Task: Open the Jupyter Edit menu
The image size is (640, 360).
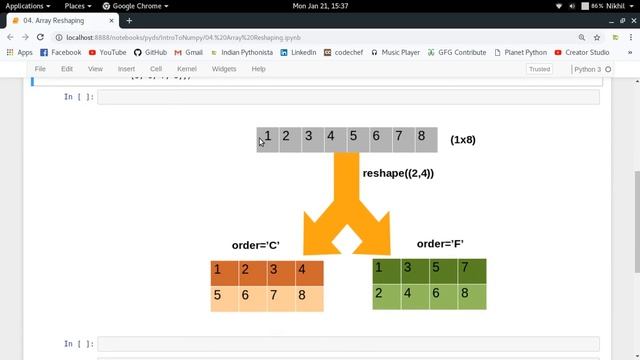Action: [x=67, y=69]
